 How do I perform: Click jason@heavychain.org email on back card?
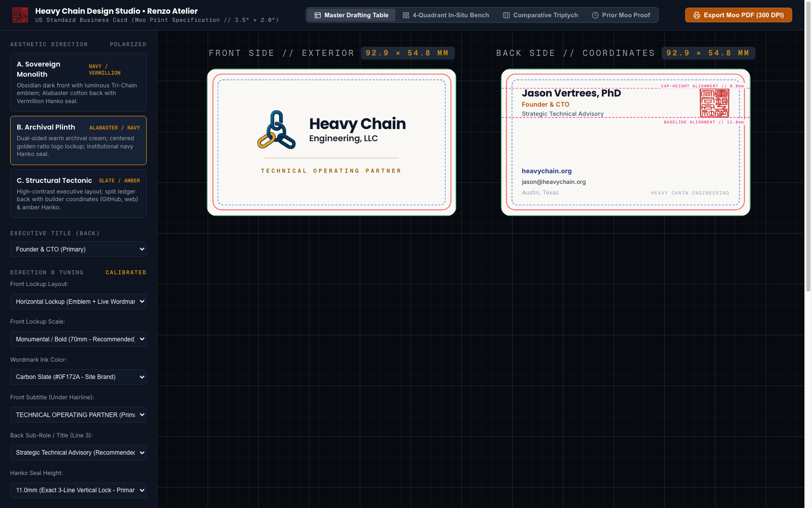554,182
